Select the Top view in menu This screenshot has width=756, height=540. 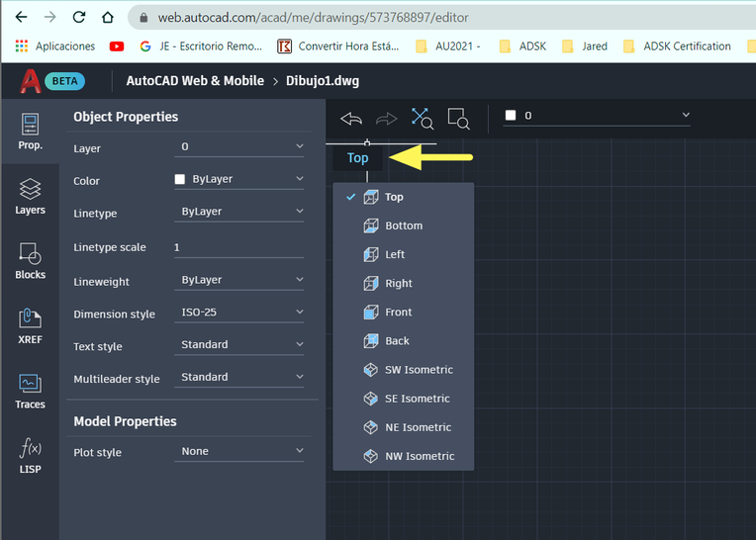point(404,197)
